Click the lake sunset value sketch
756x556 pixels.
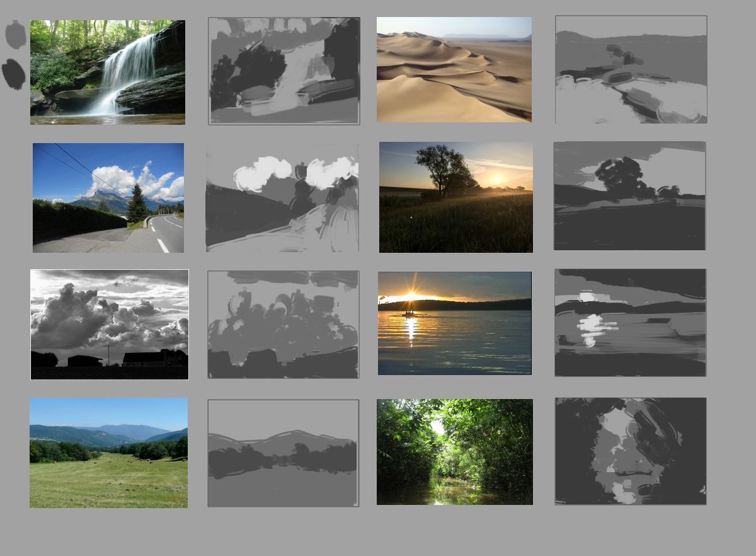tap(630, 323)
